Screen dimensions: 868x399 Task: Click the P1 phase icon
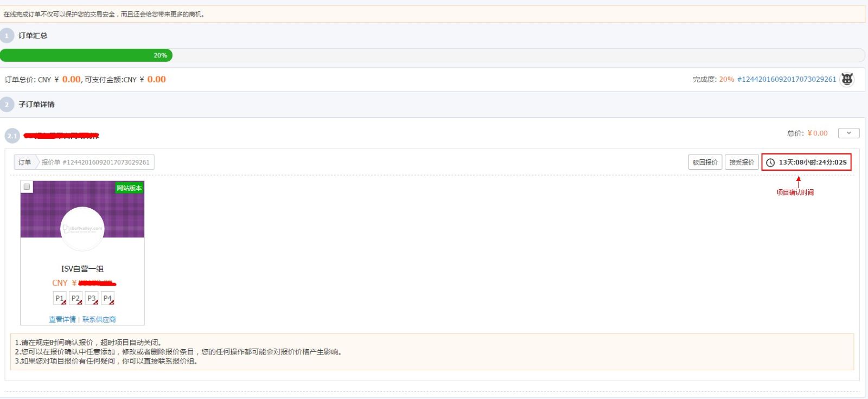(x=60, y=299)
